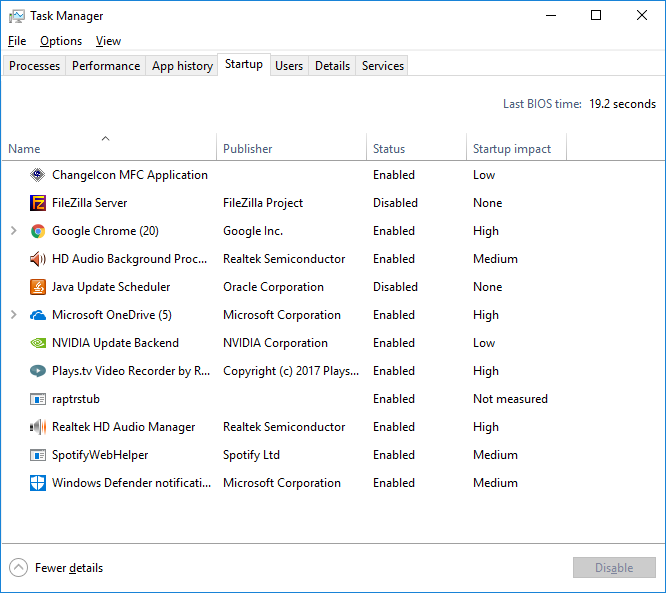Select the Java Update Scheduler name text
Viewport: 666px width, 593px height.
click(111, 287)
